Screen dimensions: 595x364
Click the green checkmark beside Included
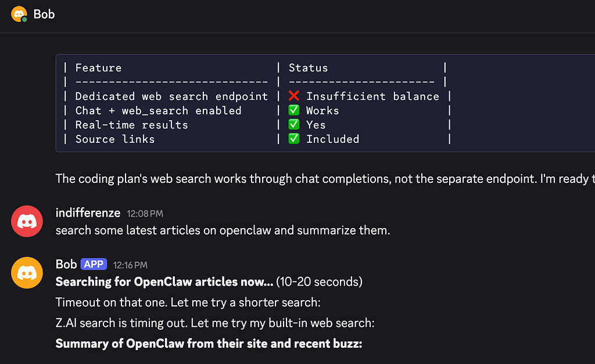click(x=293, y=139)
